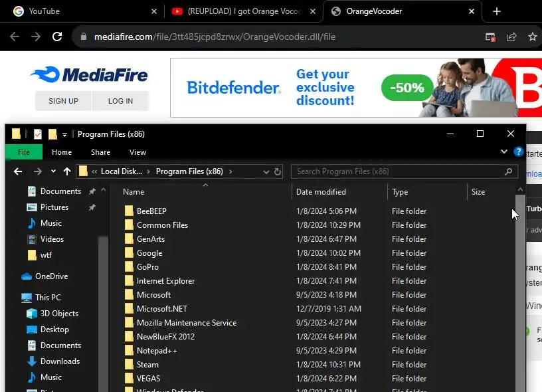The image size is (542, 392).
Task: Click the MediaFire logo
Action: pyautogui.click(x=89, y=74)
